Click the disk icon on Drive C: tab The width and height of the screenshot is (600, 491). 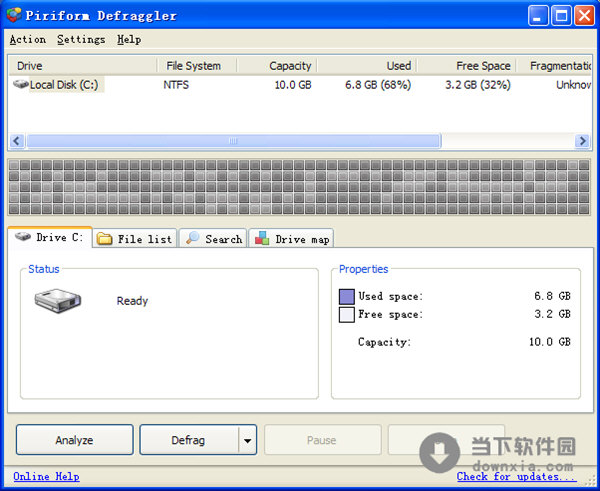(23, 237)
